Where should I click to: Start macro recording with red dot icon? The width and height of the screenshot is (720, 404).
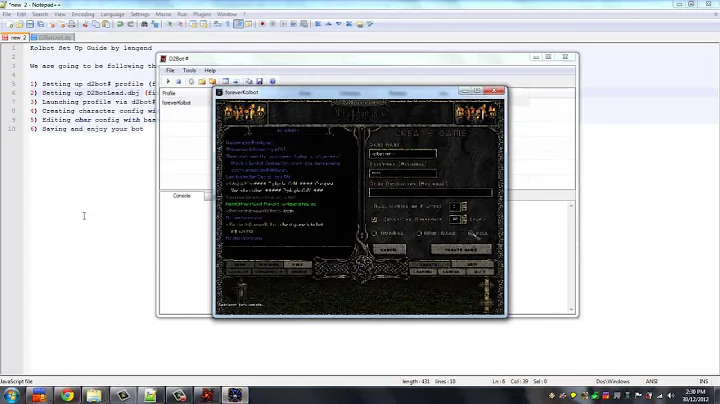(262, 24)
